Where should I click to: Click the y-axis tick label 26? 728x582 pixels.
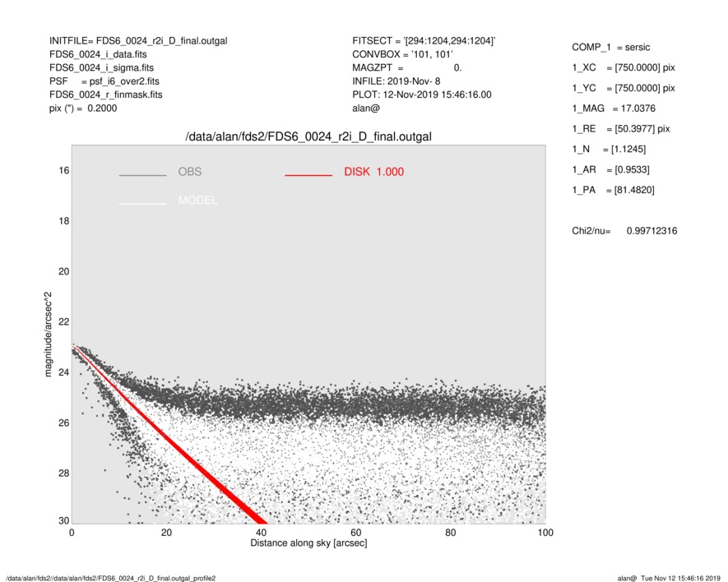(64, 423)
